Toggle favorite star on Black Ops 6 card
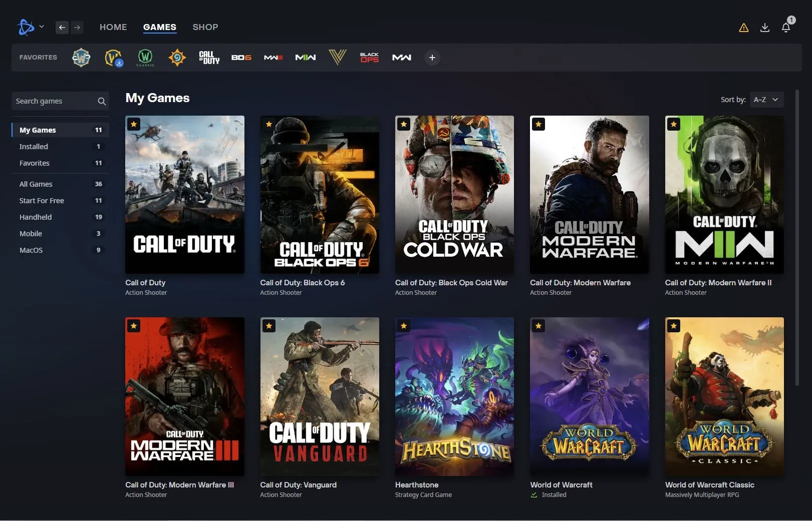The image size is (812, 521). 269,124
